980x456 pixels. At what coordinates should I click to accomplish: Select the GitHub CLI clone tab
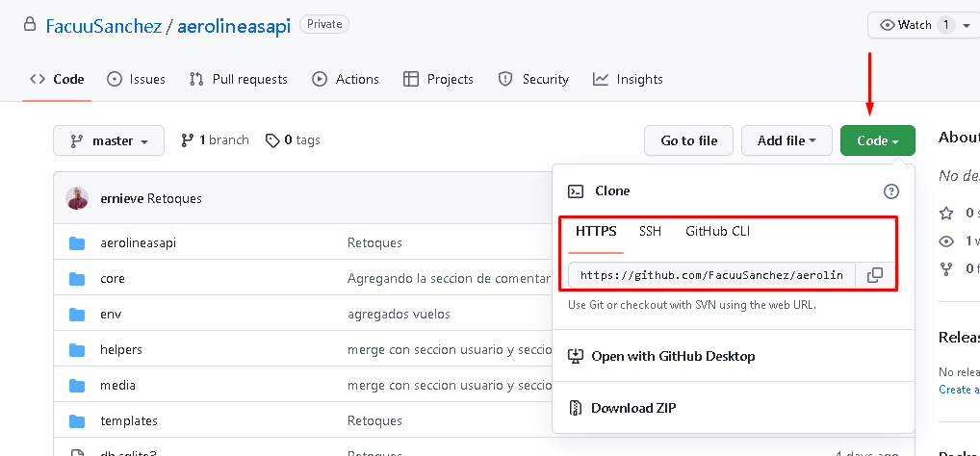(717, 232)
